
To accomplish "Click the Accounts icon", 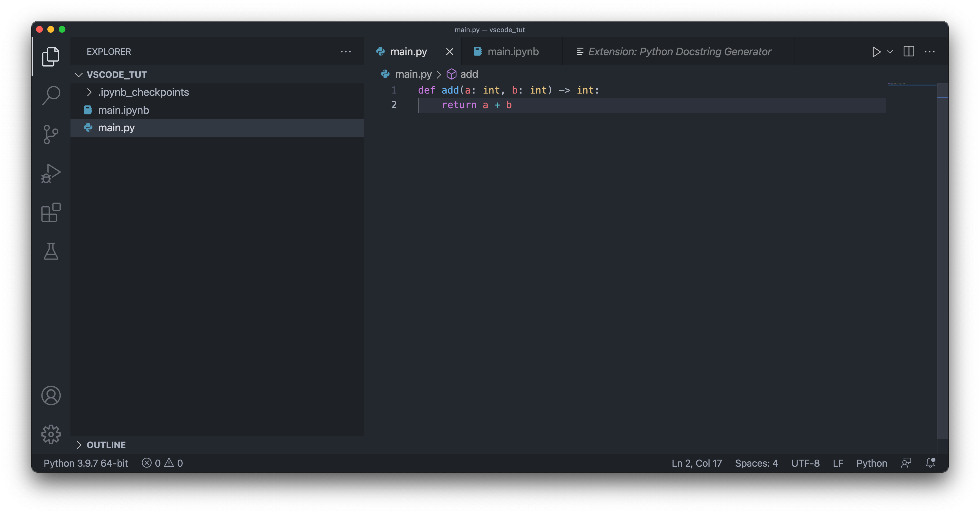I will pyautogui.click(x=51, y=395).
